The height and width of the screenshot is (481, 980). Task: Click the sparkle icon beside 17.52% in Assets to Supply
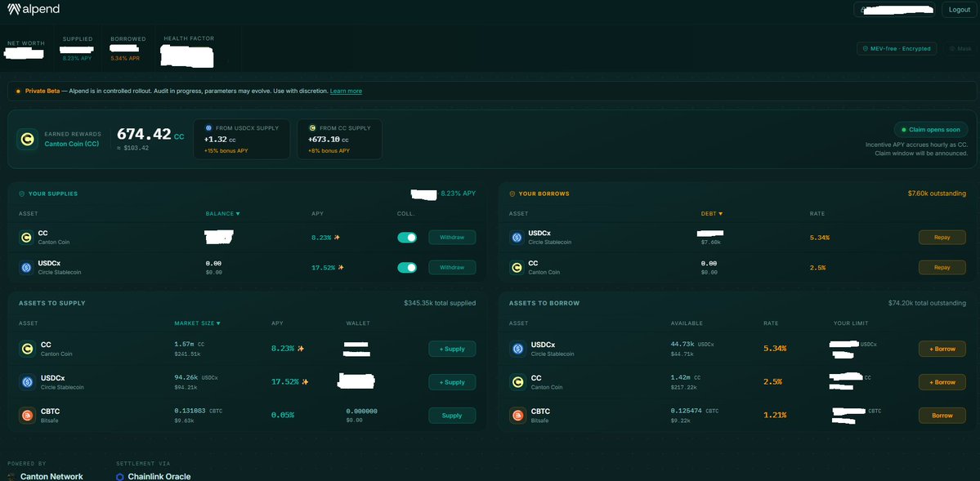305,381
